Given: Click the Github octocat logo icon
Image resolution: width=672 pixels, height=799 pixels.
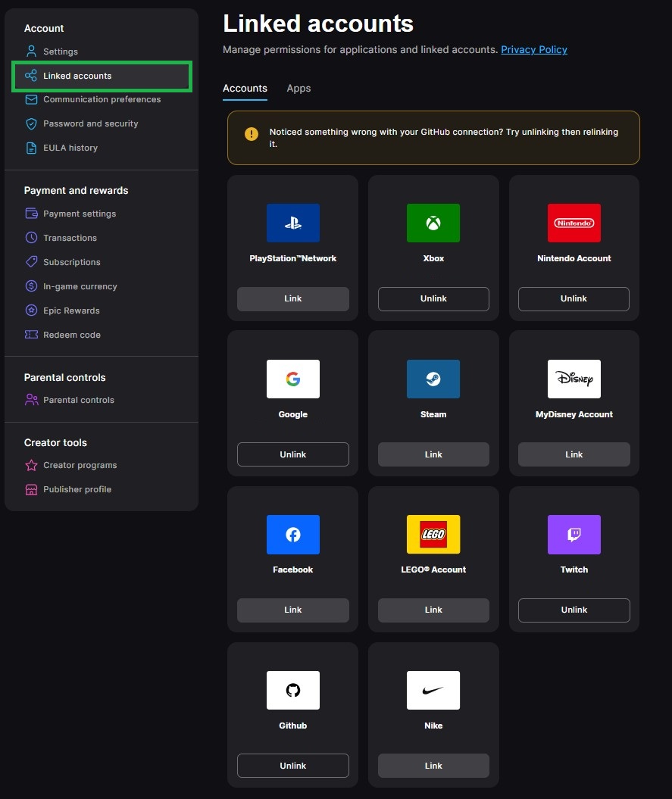Looking at the screenshot, I should click(x=292, y=690).
